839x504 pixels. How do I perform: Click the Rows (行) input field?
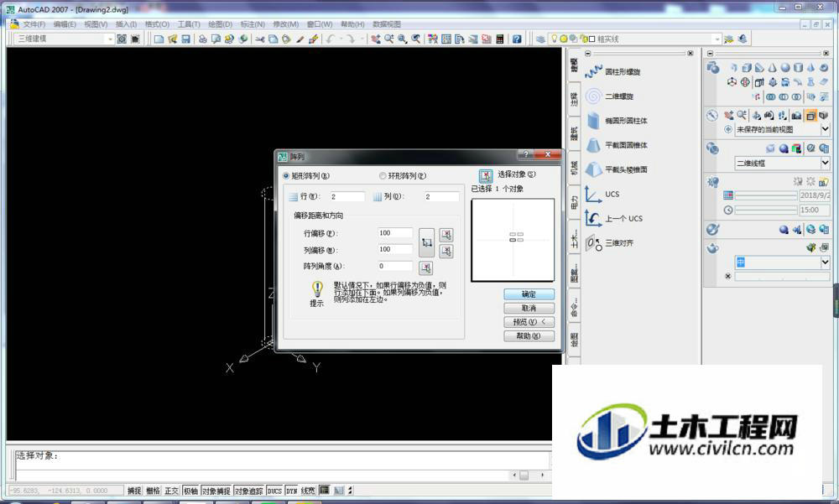[x=347, y=197]
